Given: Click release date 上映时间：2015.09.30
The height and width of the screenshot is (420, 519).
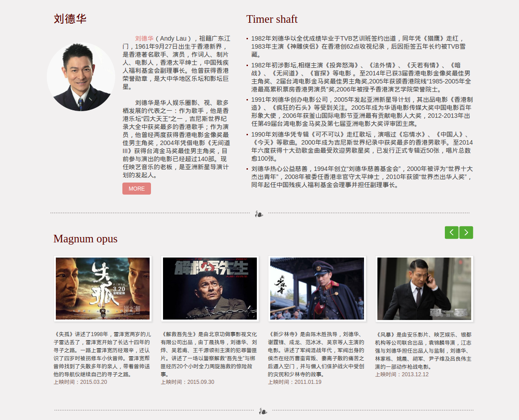Looking at the screenshot, I should [x=188, y=382].
